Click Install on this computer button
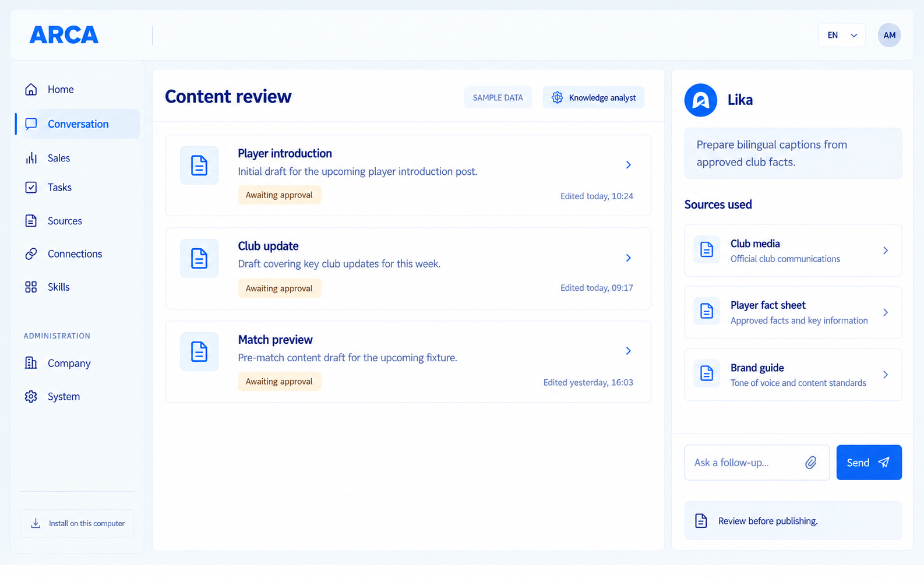Screen dimensions: 924x578 click(x=77, y=523)
